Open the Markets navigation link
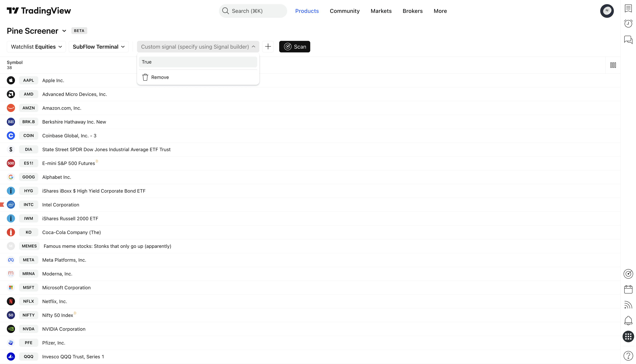636x364 pixels. 381,11
